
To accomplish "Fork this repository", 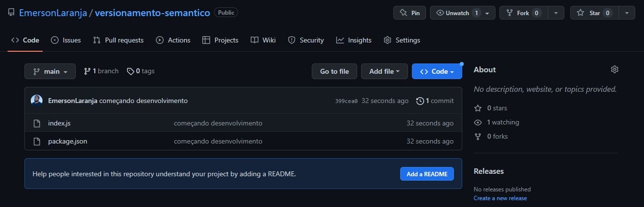I will (x=523, y=13).
